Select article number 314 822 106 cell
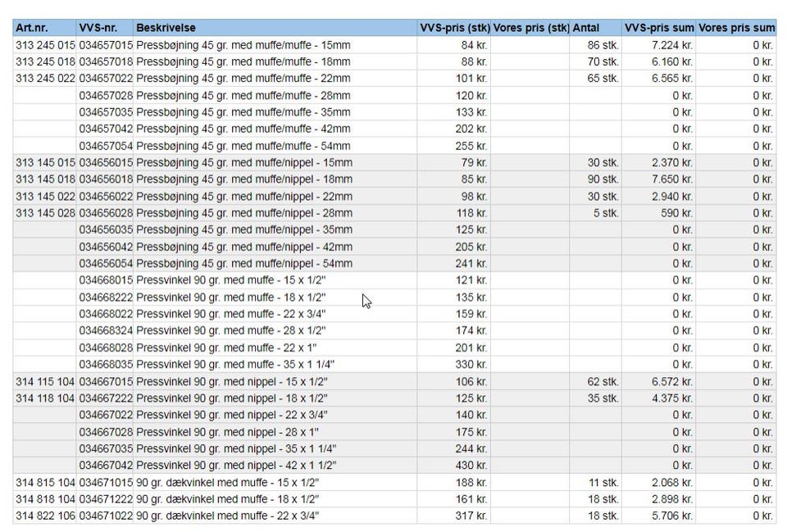The width and height of the screenshot is (787, 532). click(45, 516)
